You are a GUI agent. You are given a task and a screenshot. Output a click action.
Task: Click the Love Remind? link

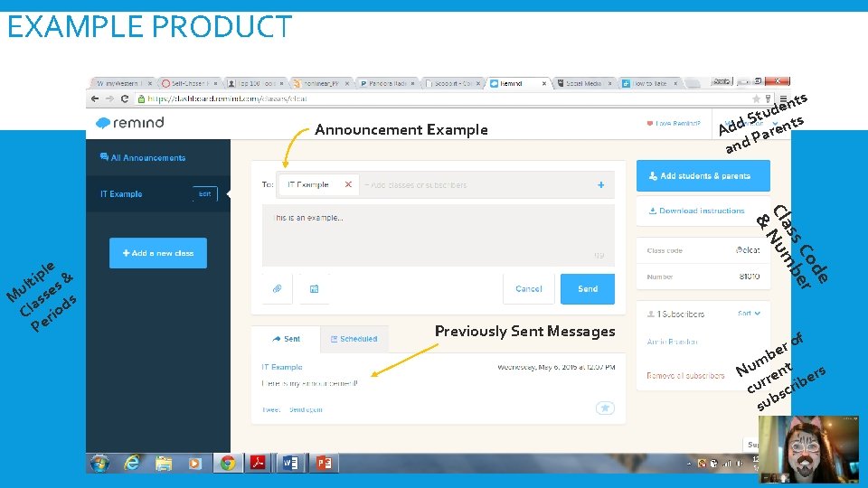pos(673,124)
